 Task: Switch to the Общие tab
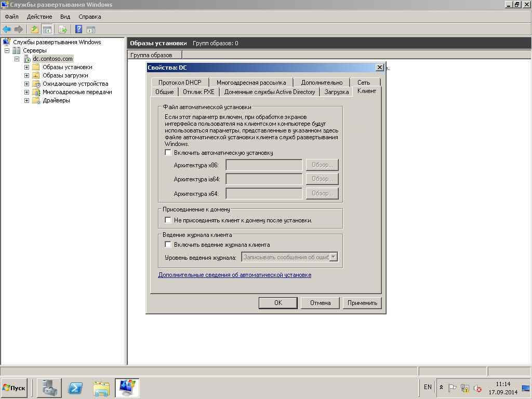tap(165, 92)
